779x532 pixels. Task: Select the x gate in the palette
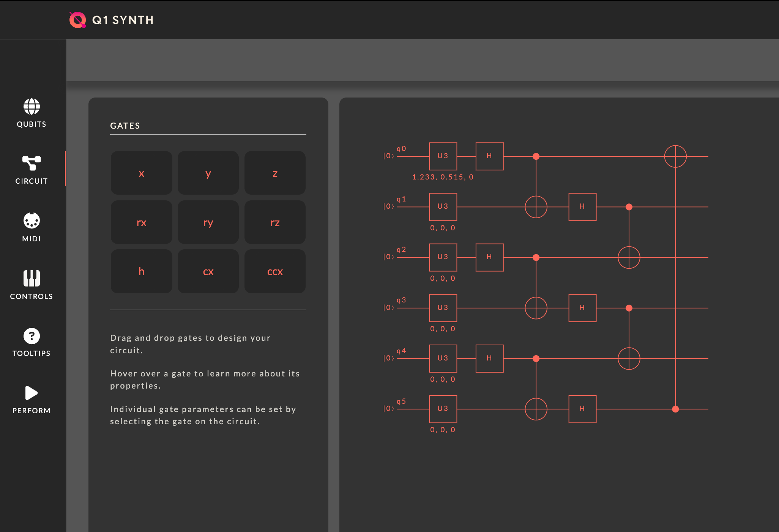point(141,173)
